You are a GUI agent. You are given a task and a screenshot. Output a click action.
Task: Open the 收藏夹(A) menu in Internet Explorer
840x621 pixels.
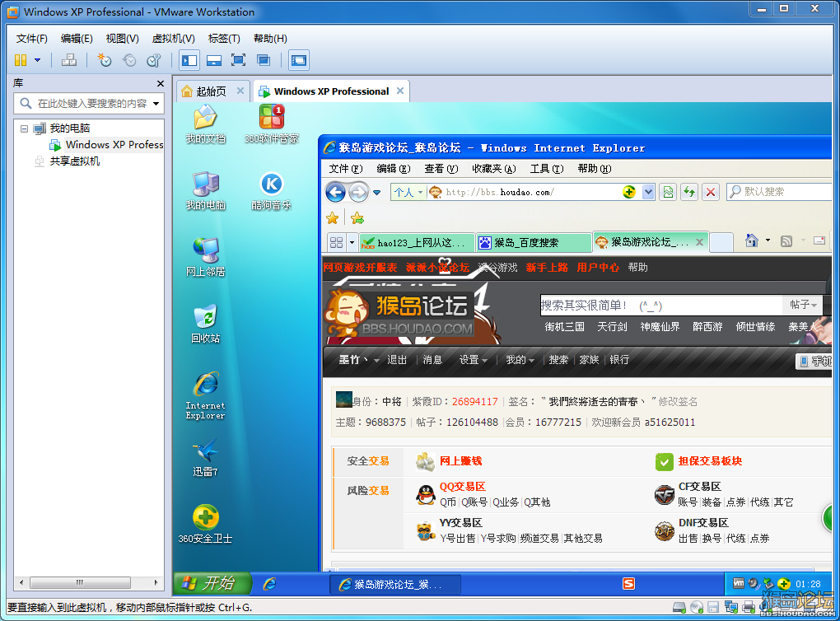pos(493,169)
